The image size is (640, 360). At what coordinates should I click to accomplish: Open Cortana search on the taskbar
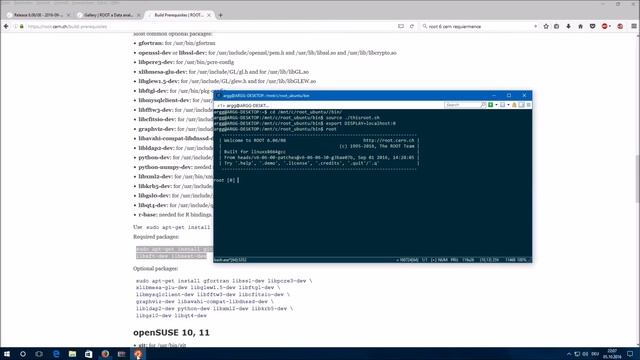(x=23, y=354)
